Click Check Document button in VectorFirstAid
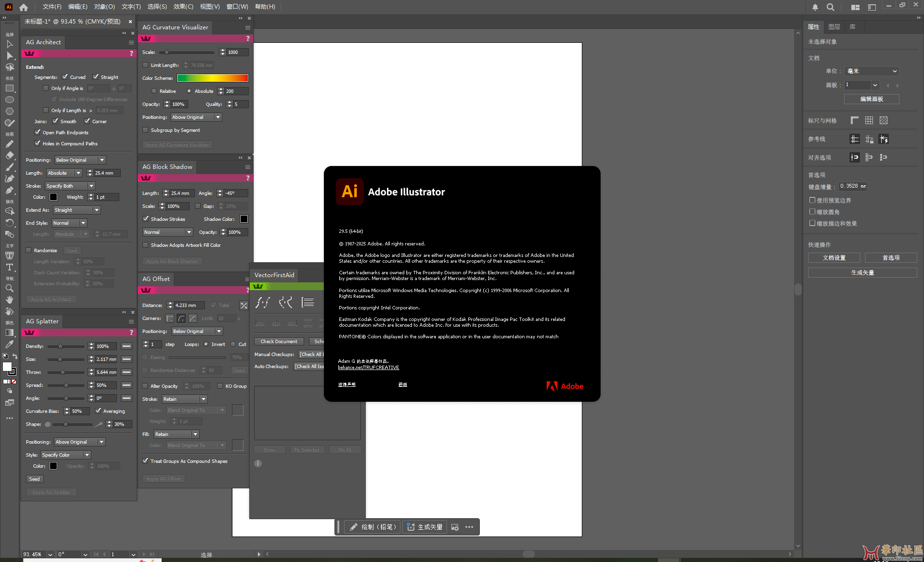Viewport: 924px width, 562px height. click(279, 341)
